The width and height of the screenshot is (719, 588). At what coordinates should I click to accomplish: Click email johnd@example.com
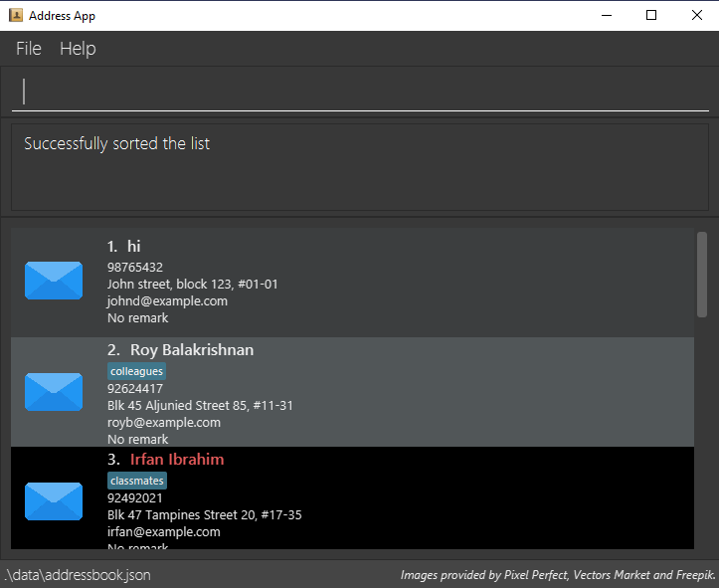pos(167,301)
